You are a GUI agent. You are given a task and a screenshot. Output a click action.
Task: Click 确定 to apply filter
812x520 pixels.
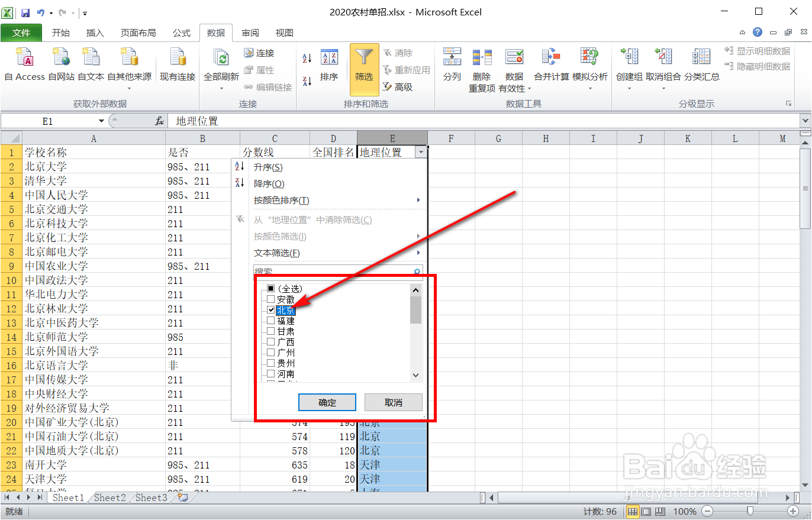pyautogui.click(x=327, y=402)
